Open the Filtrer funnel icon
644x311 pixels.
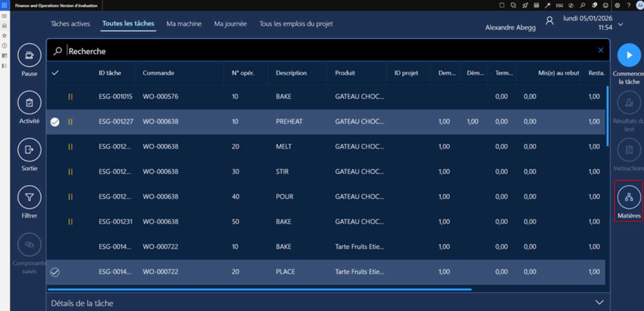(29, 198)
